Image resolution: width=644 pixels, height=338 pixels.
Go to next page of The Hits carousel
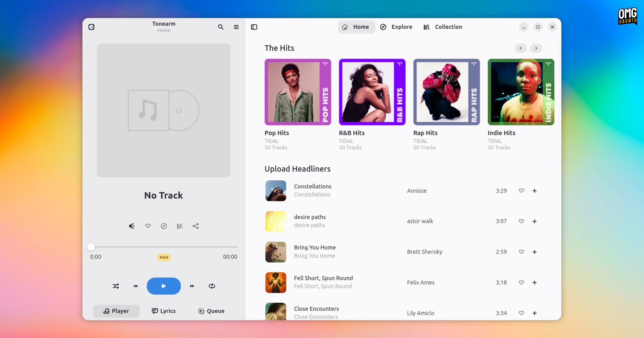[536, 48]
